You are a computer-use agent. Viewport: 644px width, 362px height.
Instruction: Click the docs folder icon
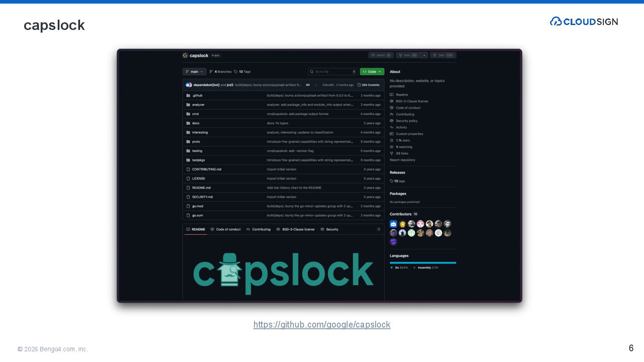(x=188, y=123)
